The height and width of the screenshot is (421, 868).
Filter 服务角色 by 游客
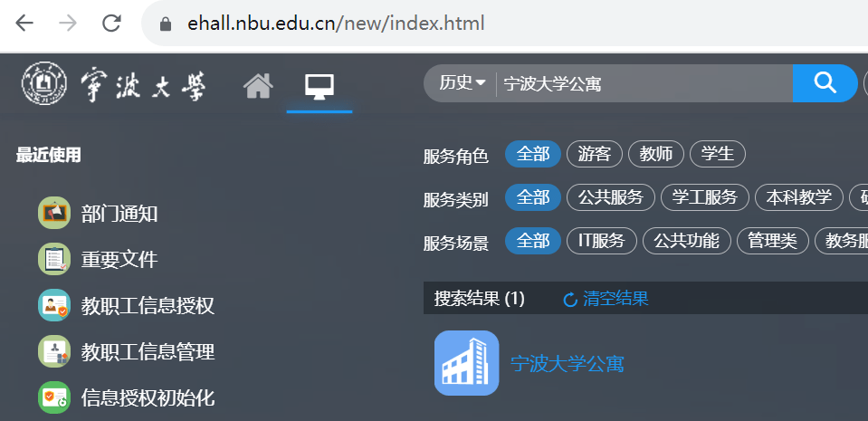click(595, 154)
